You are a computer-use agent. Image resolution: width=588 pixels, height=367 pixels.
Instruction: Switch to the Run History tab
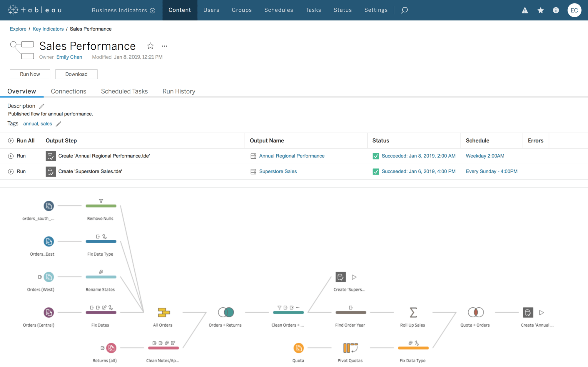[x=179, y=91]
